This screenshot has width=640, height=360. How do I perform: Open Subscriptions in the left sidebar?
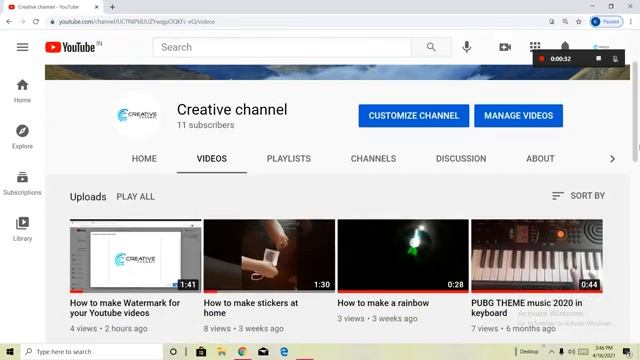click(22, 183)
